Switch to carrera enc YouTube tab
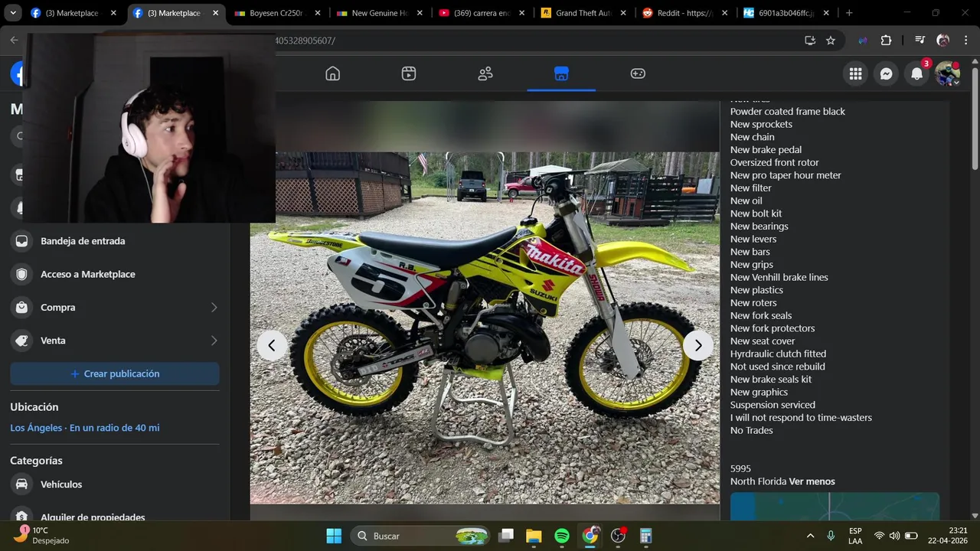This screenshot has width=980, height=551. [482, 13]
